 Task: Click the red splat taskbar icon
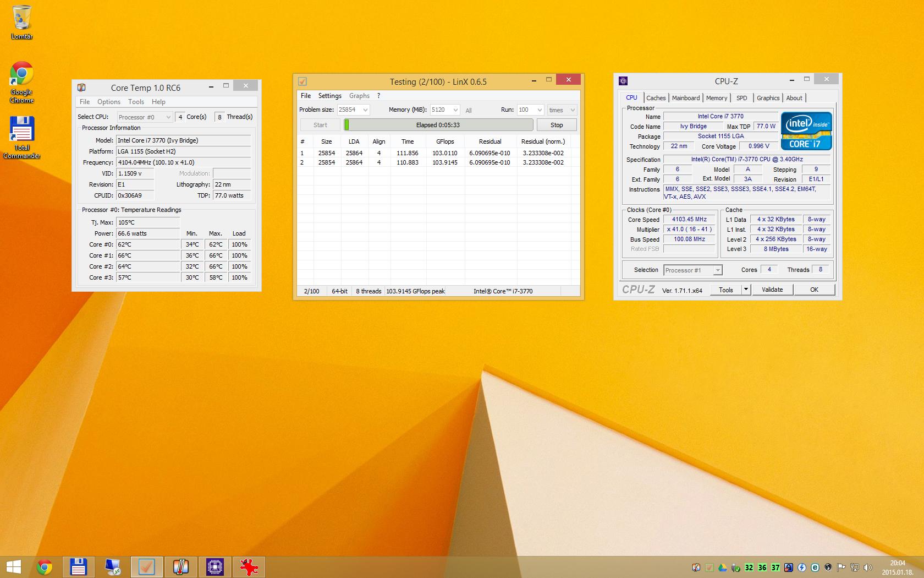[x=249, y=567]
